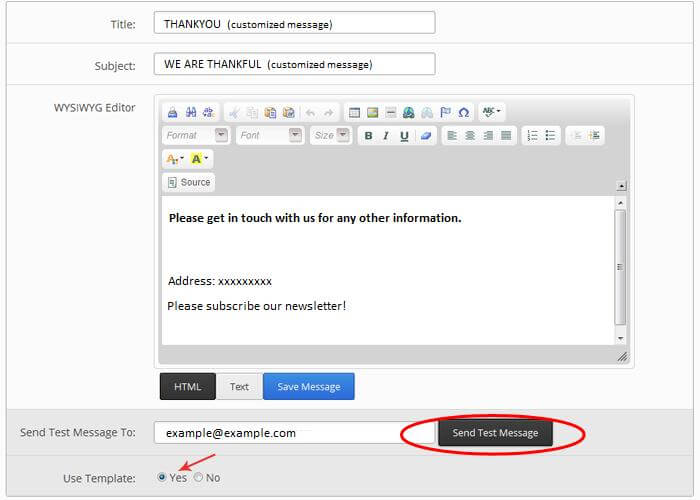Click the Print icon in editor toolbar
This screenshot has height=500, width=700.
point(173,112)
